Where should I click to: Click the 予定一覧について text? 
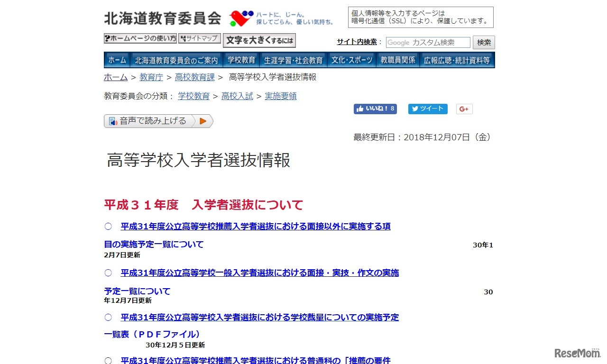(x=137, y=291)
